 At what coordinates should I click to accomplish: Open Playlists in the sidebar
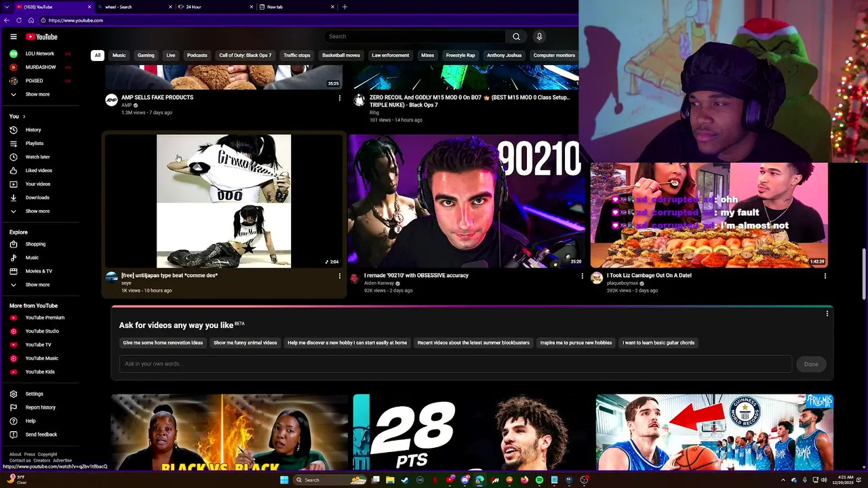tap(34, 143)
